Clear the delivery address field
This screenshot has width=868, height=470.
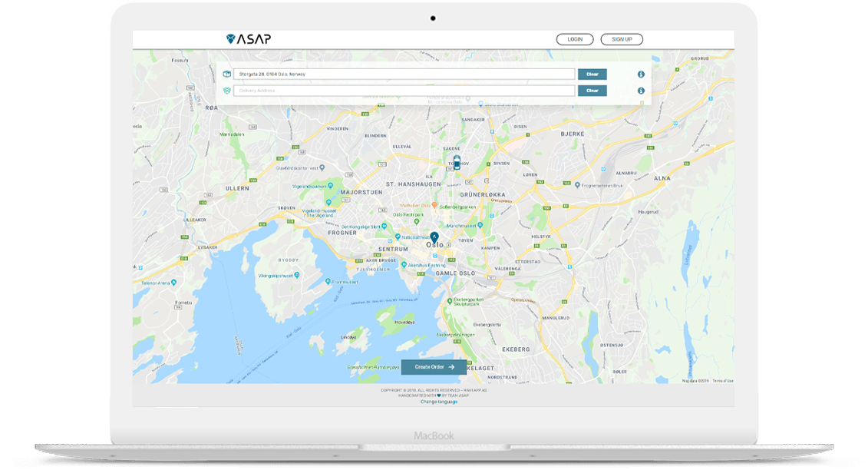coord(592,91)
